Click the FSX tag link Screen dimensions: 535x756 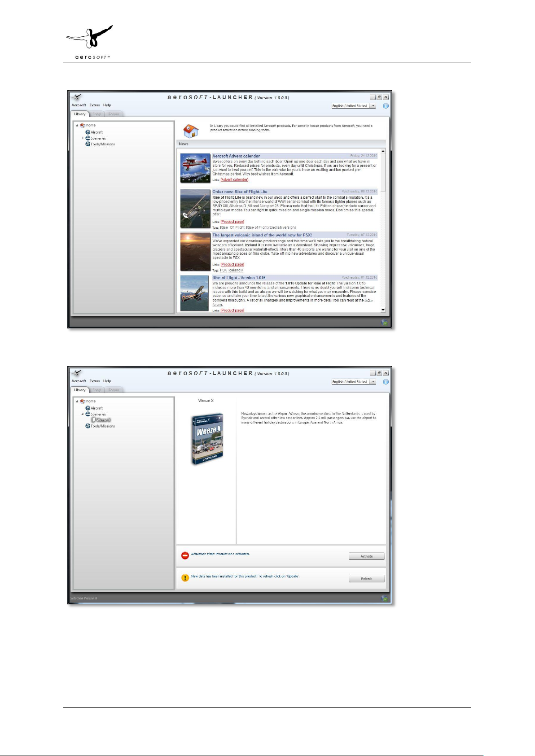[x=223, y=270]
